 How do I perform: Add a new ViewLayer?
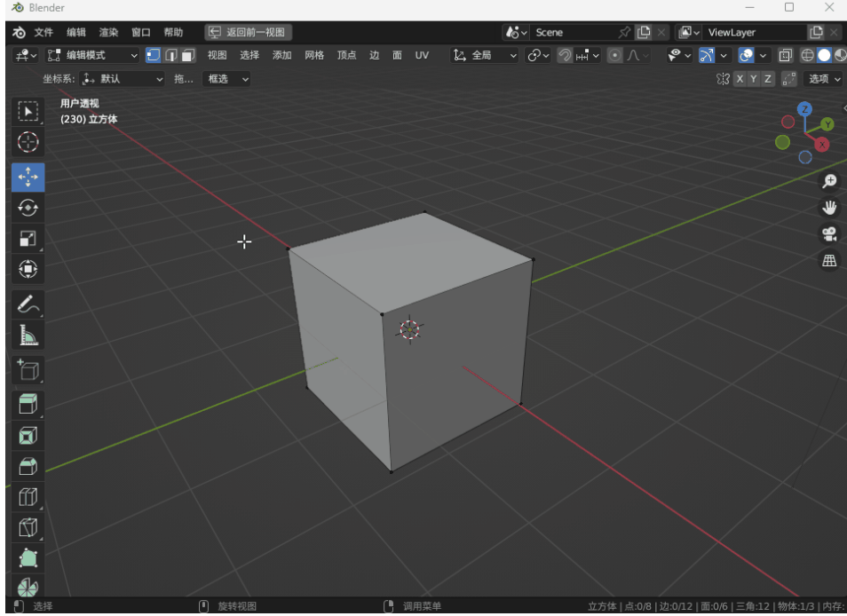pyautogui.click(x=816, y=32)
